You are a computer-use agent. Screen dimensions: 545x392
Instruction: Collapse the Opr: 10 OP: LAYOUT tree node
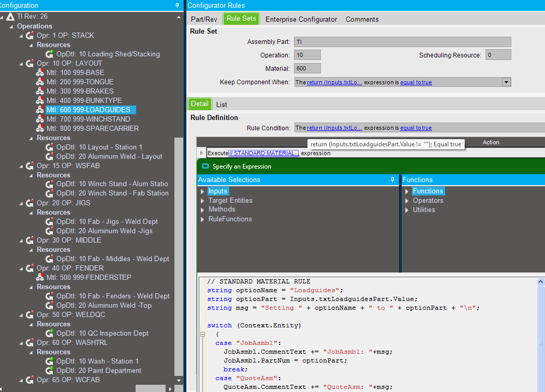click(x=21, y=64)
